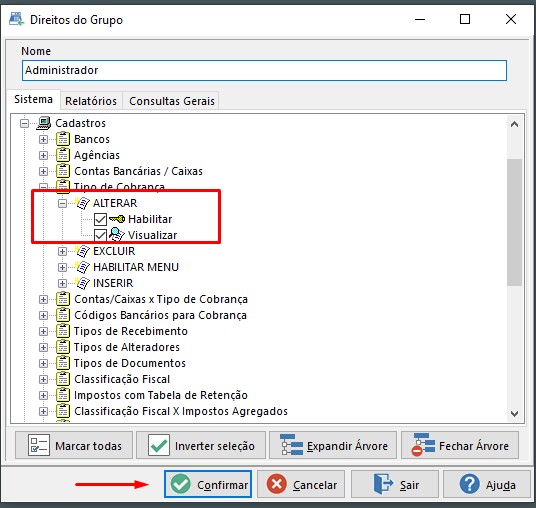Click the Cadastros computer icon
The height and width of the screenshot is (508, 536).
tap(44, 123)
